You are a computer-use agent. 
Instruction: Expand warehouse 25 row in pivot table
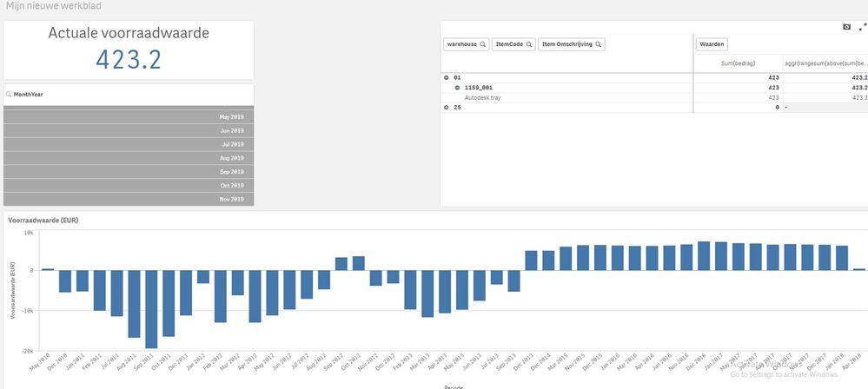tap(447, 108)
